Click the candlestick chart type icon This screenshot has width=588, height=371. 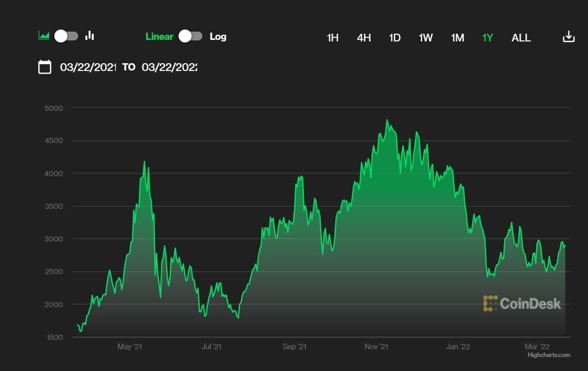[90, 36]
